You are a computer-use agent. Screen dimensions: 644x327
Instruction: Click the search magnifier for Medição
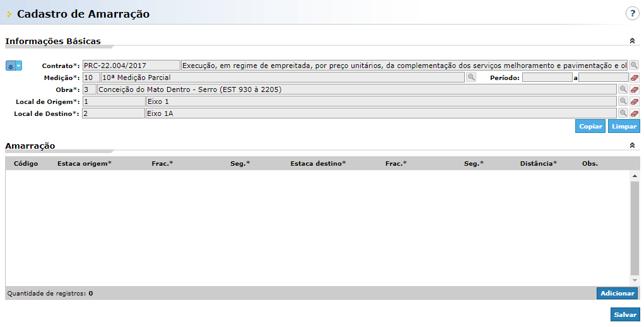pyautogui.click(x=471, y=77)
